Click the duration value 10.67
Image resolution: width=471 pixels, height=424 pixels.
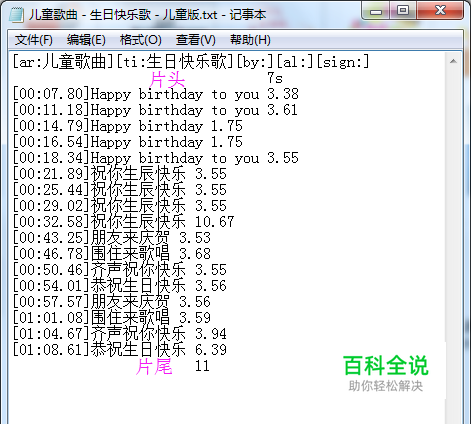coord(215,222)
